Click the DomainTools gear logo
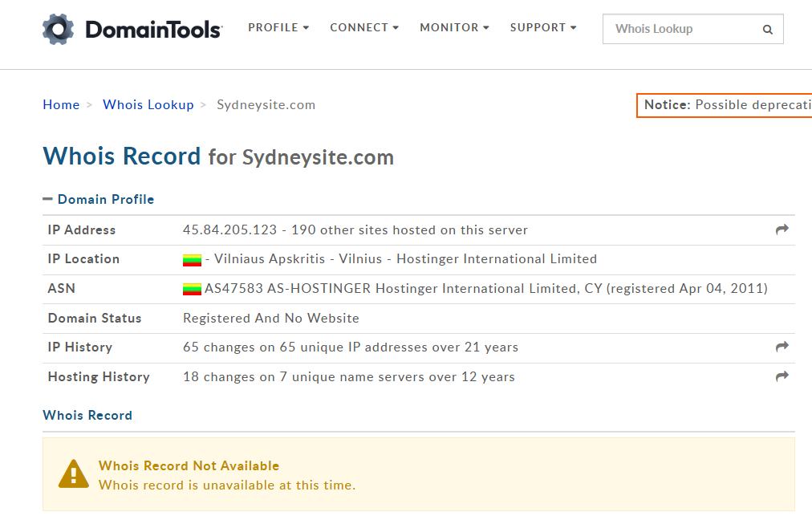The image size is (812, 520). click(58, 29)
